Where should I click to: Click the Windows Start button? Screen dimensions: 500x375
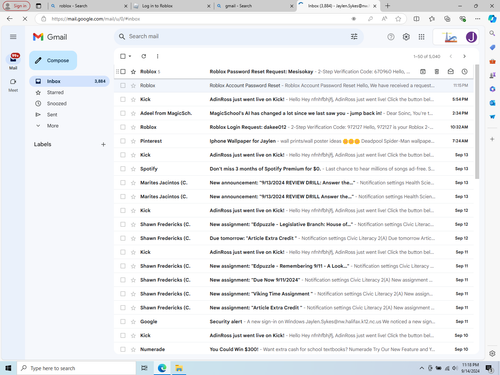coord(8,368)
